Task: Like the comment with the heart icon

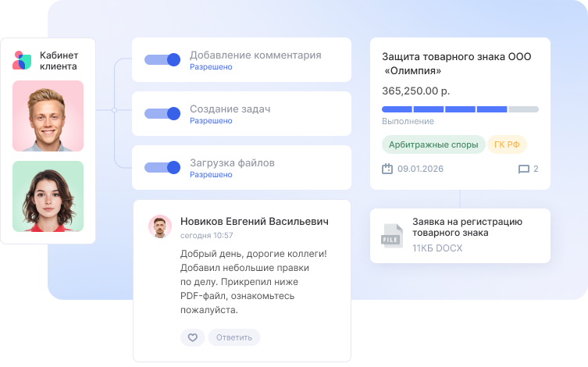Action: [x=192, y=337]
